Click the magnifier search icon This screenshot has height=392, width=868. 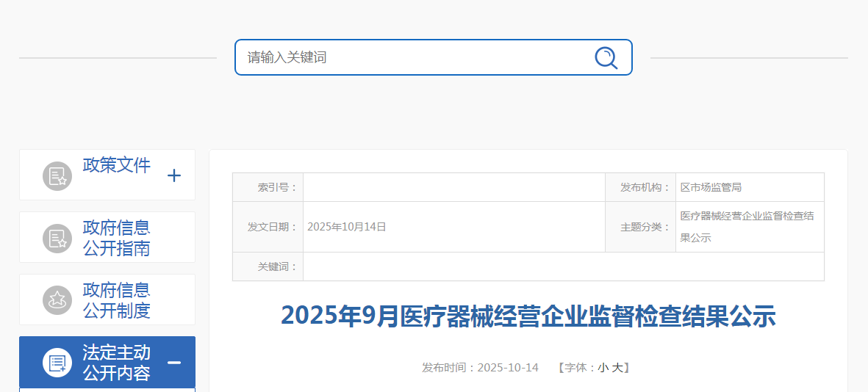click(606, 57)
